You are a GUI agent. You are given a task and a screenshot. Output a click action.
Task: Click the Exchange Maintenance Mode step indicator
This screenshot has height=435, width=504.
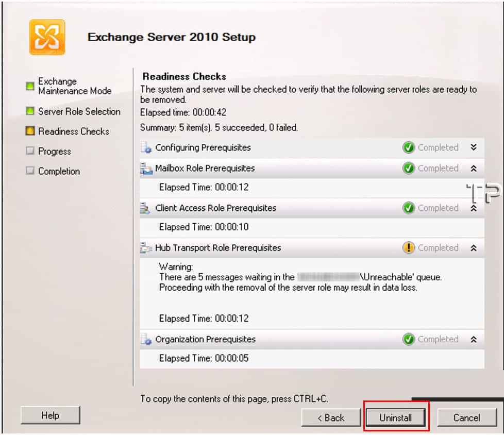30,86
